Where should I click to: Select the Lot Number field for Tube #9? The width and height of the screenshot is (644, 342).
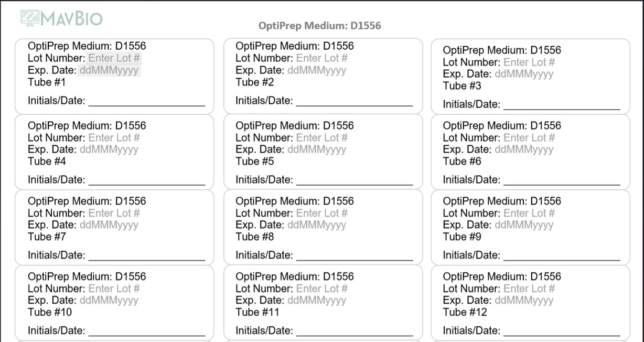pyautogui.click(x=529, y=213)
